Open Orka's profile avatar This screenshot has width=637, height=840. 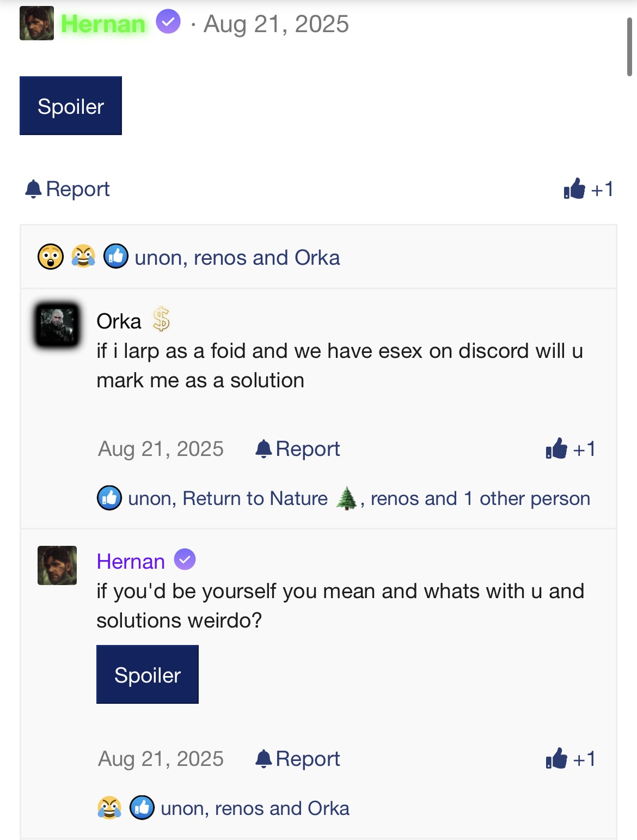tap(57, 325)
